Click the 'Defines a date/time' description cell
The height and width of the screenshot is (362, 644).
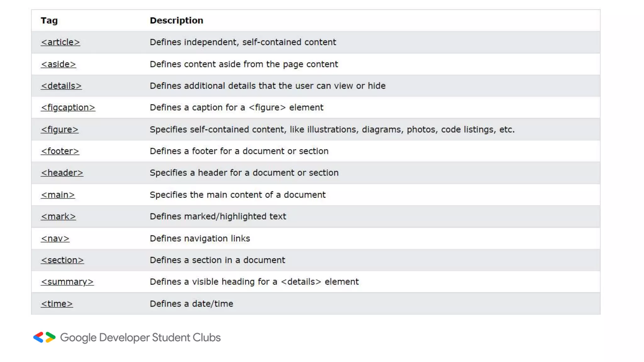point(191,304)
